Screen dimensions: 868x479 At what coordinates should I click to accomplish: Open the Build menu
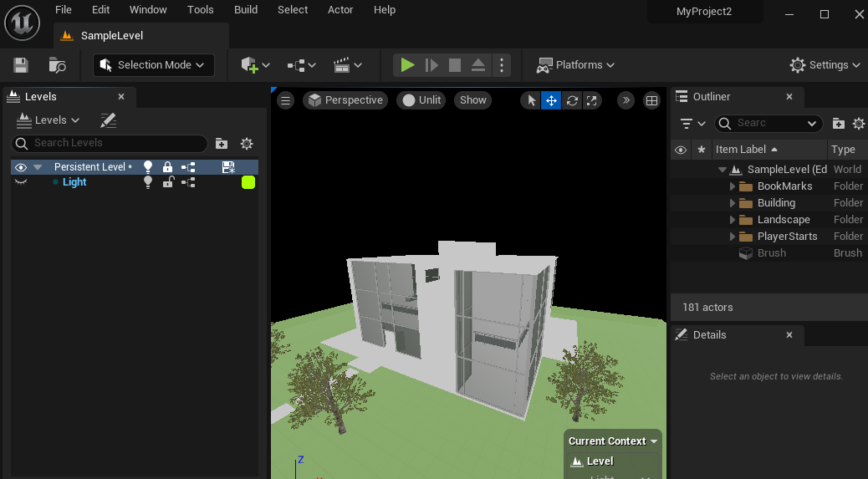pyautogui.click(x=246, y=10)
